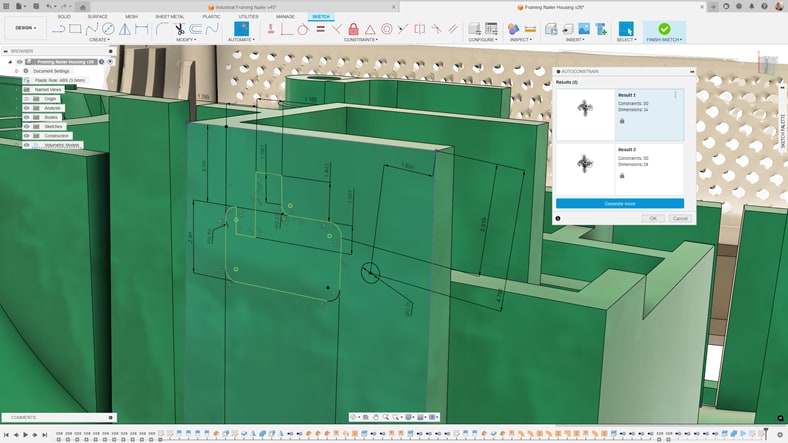Click the ViewCube in the viewport corner
This screenshot has width=788, height=443.
(x=767, y=64)
